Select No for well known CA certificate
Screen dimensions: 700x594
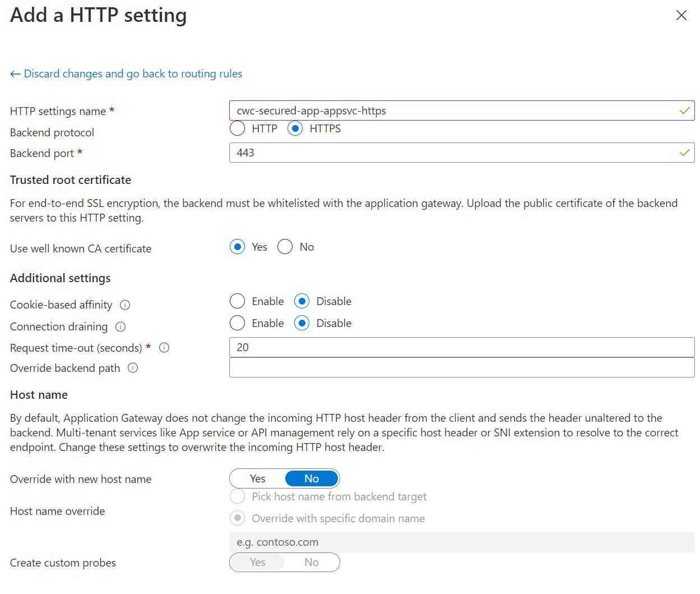(x=285, y=247)
